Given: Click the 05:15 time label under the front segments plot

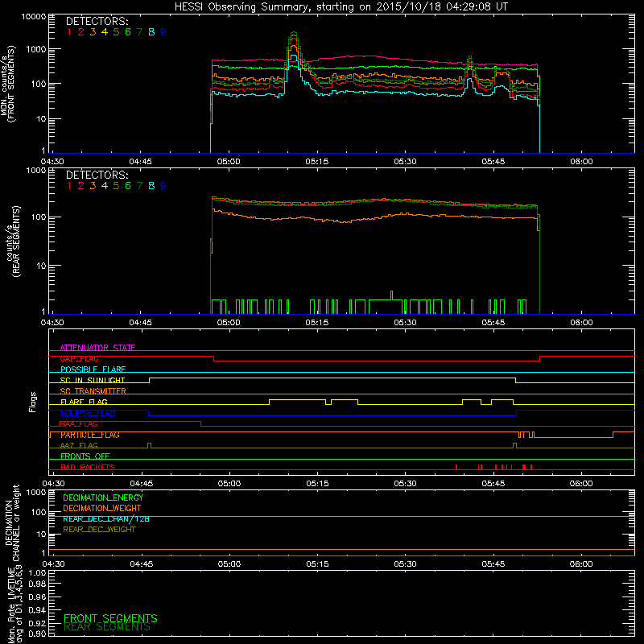Looking at the screenshot, I should coord(316,162).
